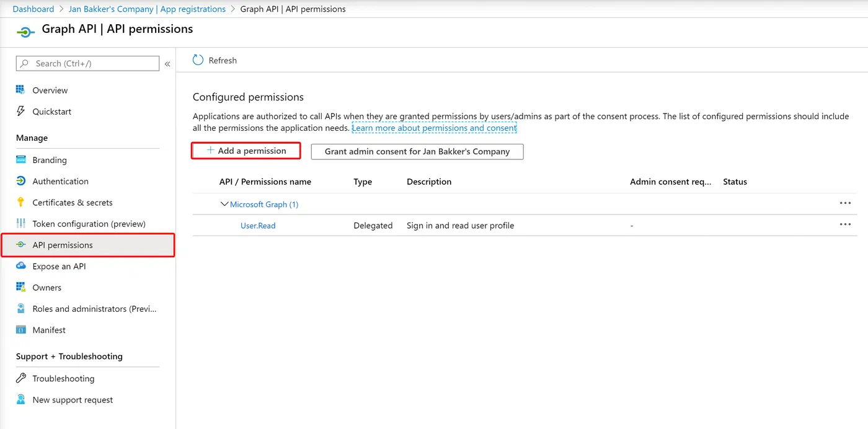The width and height of the screenshot is (868, 429).
Task: Open the User.Read permission link
Action: click(x=258, y=226)
